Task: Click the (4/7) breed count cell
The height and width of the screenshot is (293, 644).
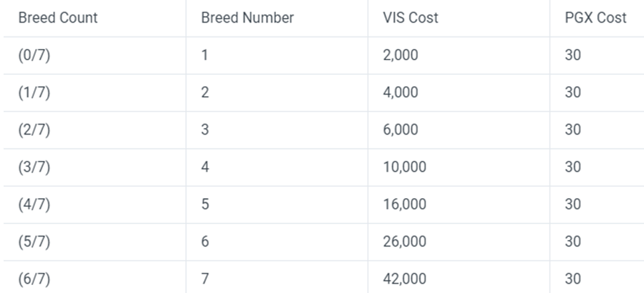Action: pyautogui.click(x=34, y=204)
